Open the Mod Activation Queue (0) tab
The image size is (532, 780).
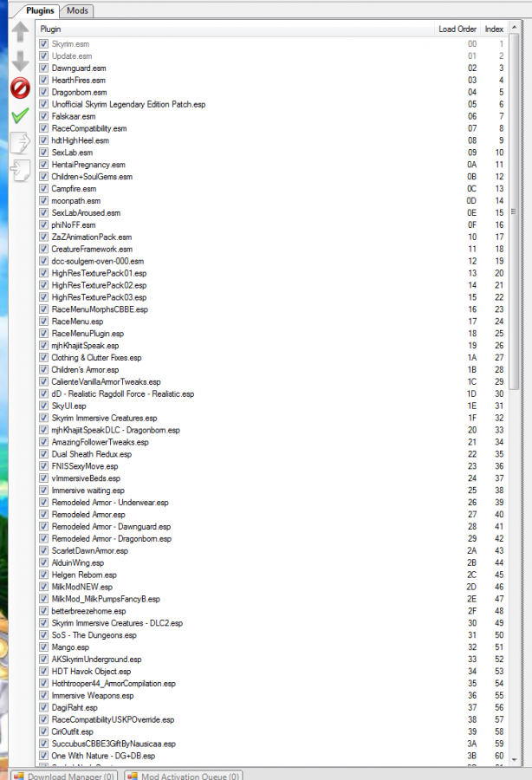[x=184, y=776]
